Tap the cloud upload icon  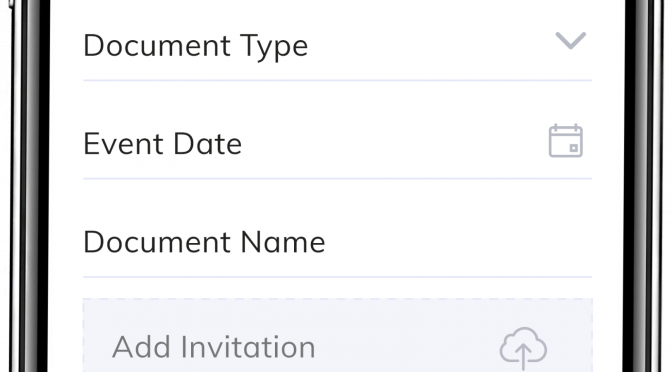(x=523, y=348)
